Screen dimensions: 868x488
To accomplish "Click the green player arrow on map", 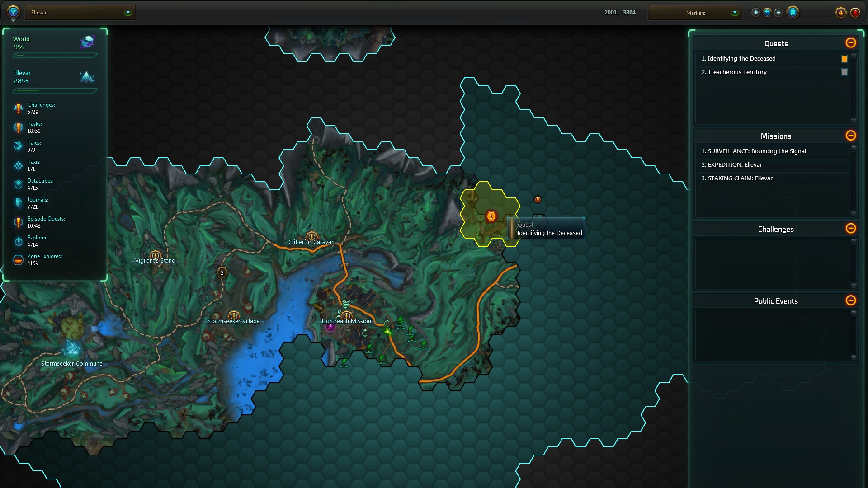I will click(x=387, y=331).
